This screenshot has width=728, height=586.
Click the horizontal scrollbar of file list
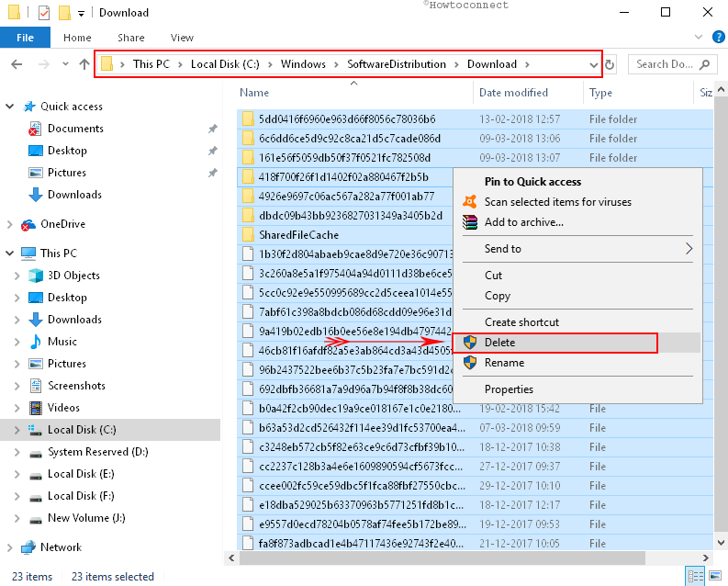point(442,558)
